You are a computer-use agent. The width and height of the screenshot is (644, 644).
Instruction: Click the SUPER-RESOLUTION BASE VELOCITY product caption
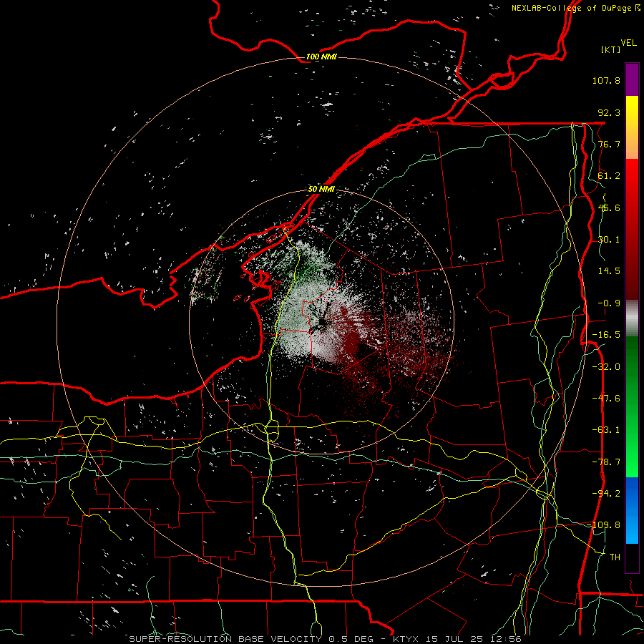tap(225, 639)
